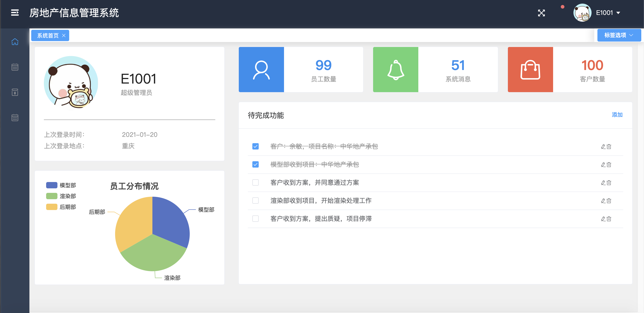Click the blue employee count user icon
The image size is (644, 313).
coord(261,70)
